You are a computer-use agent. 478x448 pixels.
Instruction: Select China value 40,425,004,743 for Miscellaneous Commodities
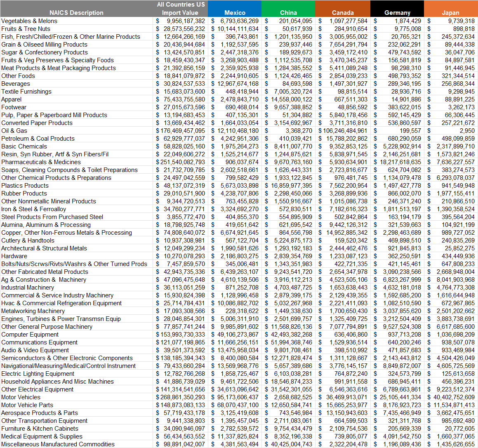(x=288, y=444)
